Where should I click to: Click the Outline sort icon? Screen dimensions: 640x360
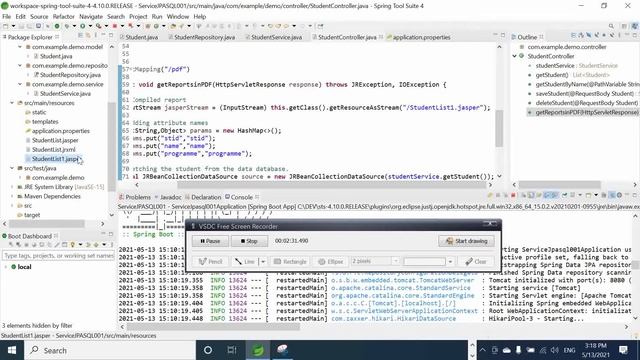(582, 36)
